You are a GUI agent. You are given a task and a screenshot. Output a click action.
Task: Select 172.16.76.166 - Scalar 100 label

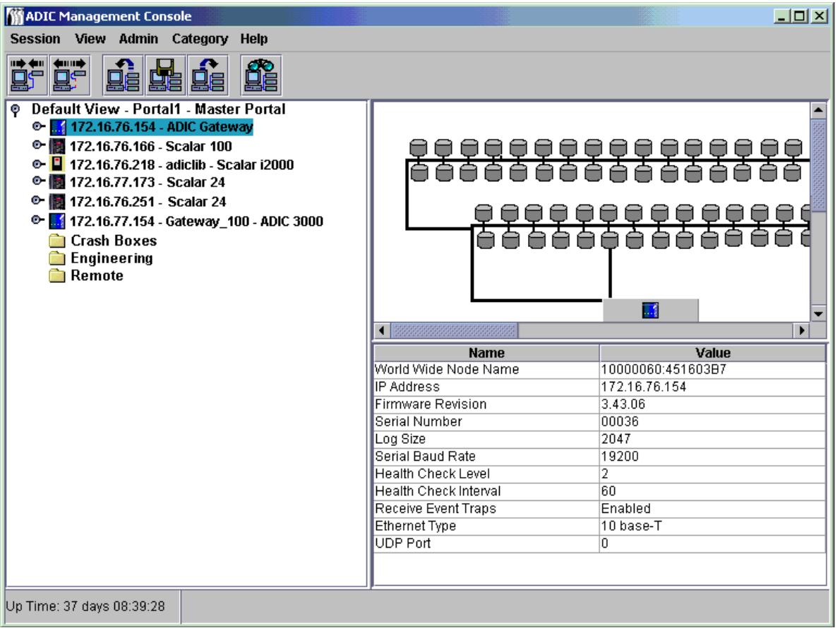pyautogui.click(x=151, y=146)
